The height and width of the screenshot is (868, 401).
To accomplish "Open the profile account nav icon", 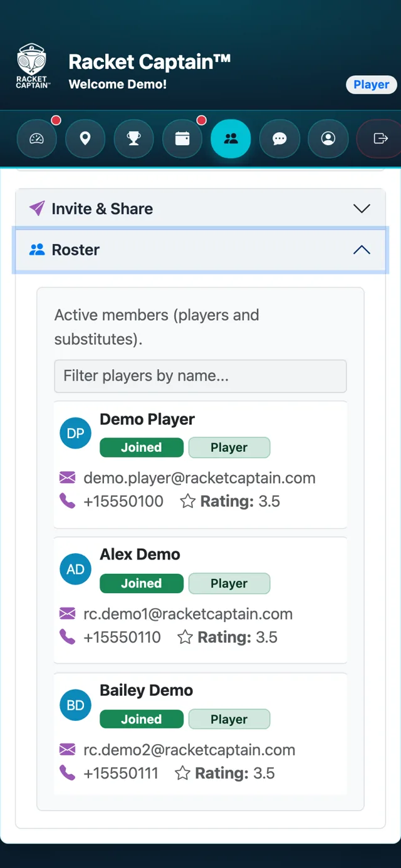I will pos(328,138).
